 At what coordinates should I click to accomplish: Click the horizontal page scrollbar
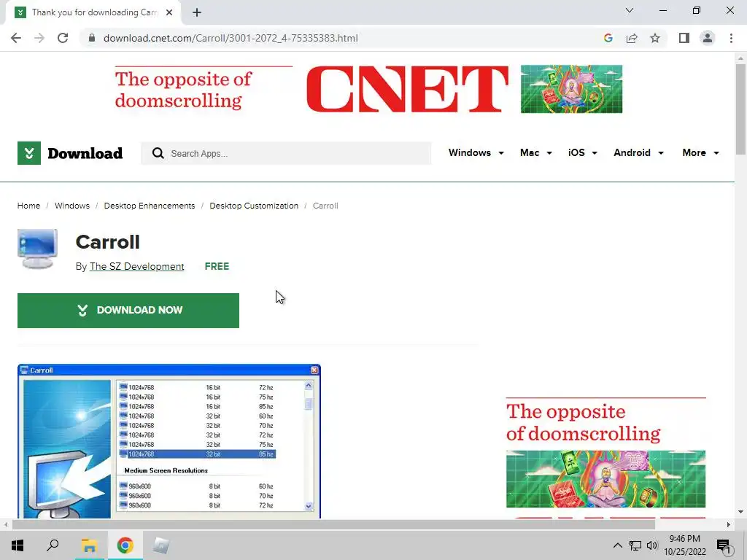tap(333, 525)
